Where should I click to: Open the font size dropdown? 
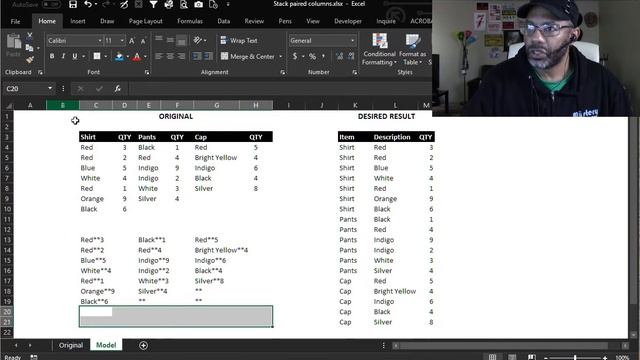[122, 41]
